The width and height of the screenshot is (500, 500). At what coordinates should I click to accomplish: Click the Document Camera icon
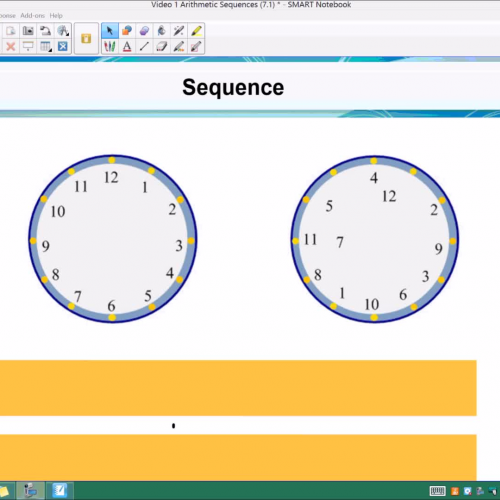click(45, 31)
